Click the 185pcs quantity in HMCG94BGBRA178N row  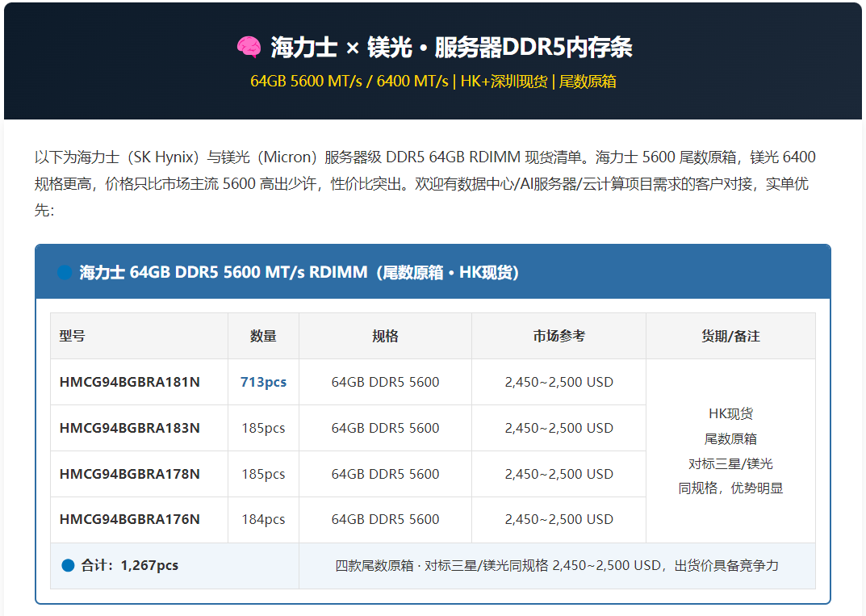(x=263, y=474)
